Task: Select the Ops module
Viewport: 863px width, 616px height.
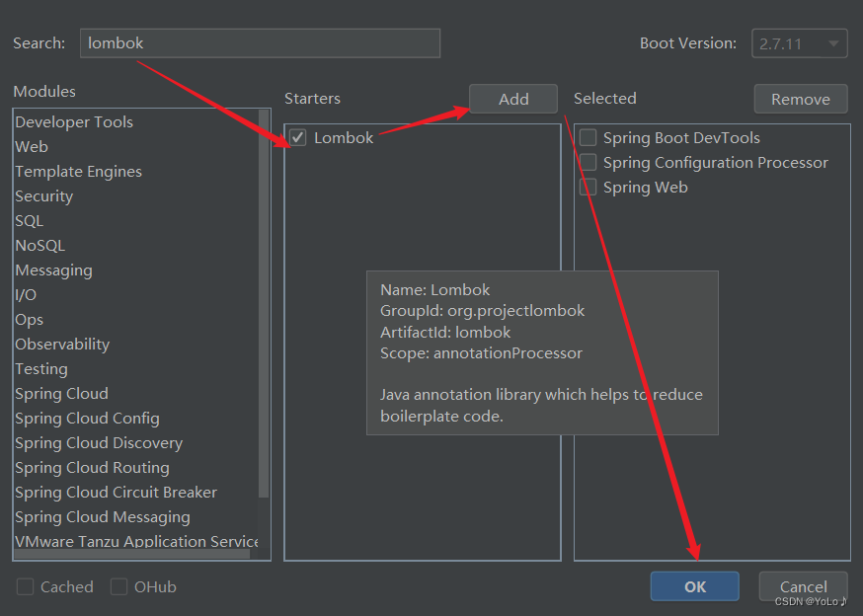Action: (135, 320)
